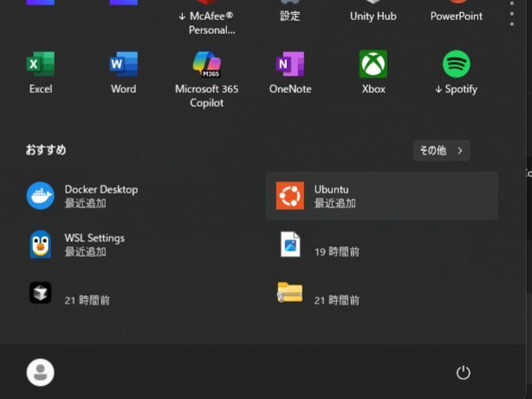Viewport: 532px width, 399px height.
Task: Open PowerPoint
Action: [457, 12]
